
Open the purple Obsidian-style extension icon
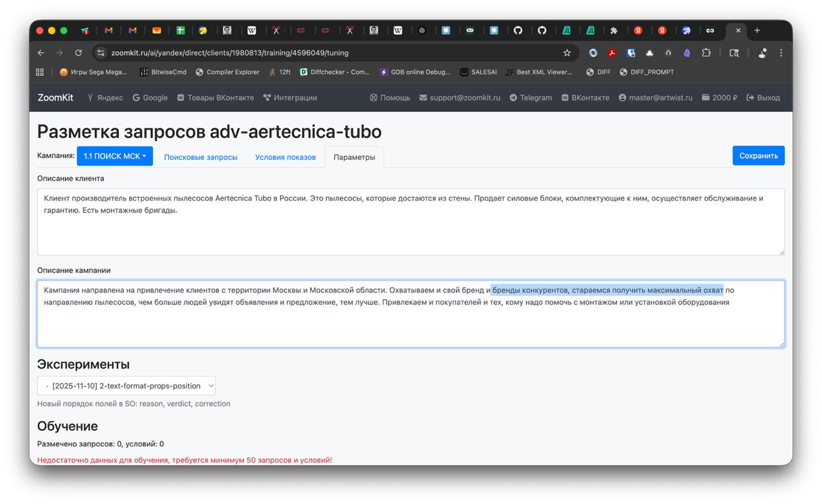[x=686, y=53]
